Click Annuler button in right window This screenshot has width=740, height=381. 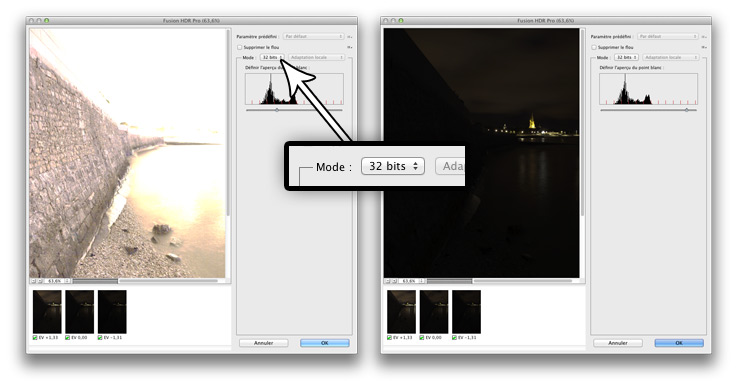[618, 343]
